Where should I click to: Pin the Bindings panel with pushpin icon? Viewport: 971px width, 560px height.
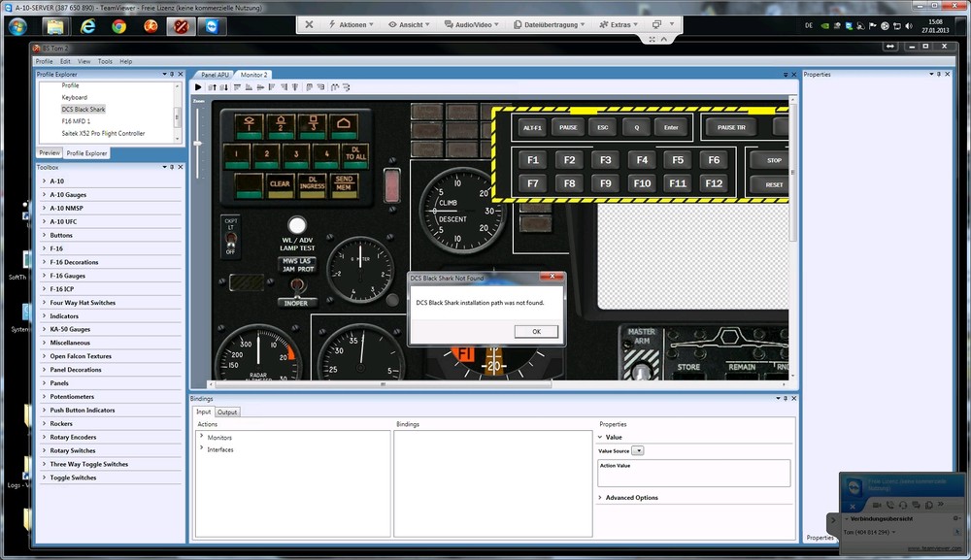[787, 399]
